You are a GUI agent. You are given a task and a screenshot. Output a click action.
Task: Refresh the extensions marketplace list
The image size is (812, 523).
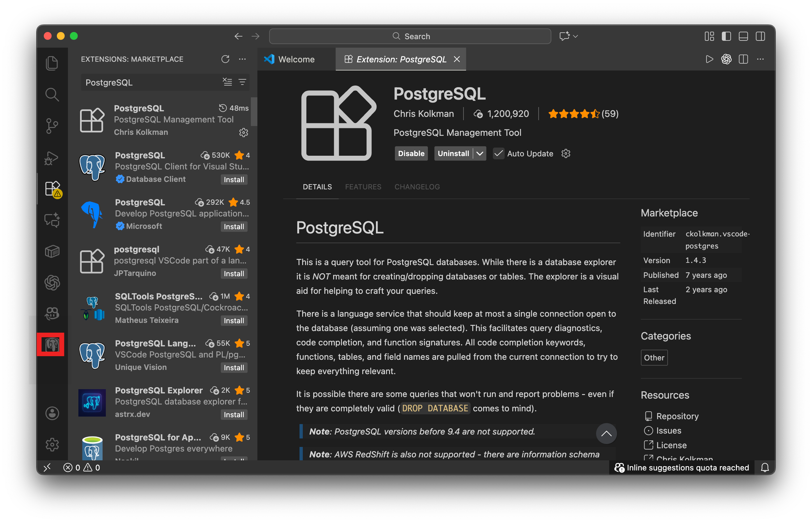(x=225, y=59)
